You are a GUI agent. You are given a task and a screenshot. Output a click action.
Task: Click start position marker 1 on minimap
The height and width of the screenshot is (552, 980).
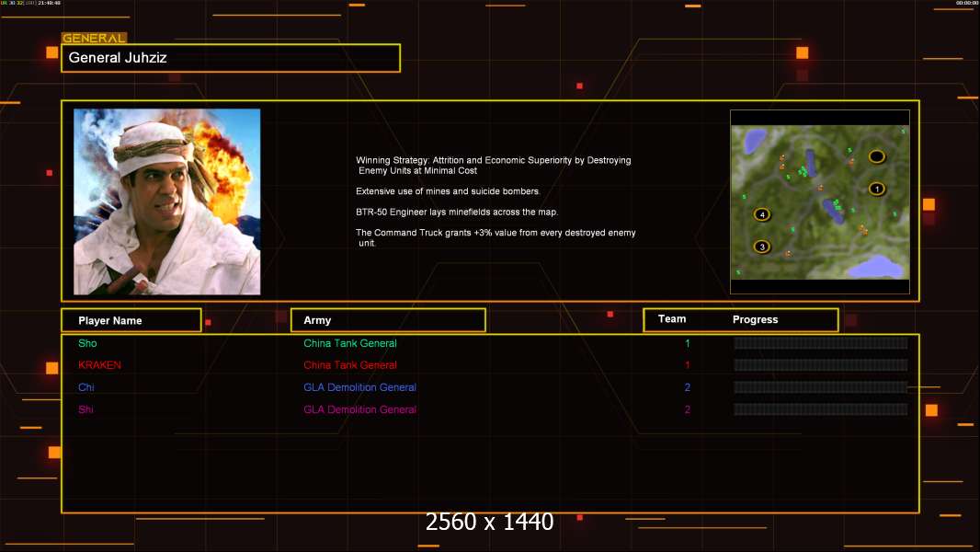876,189
